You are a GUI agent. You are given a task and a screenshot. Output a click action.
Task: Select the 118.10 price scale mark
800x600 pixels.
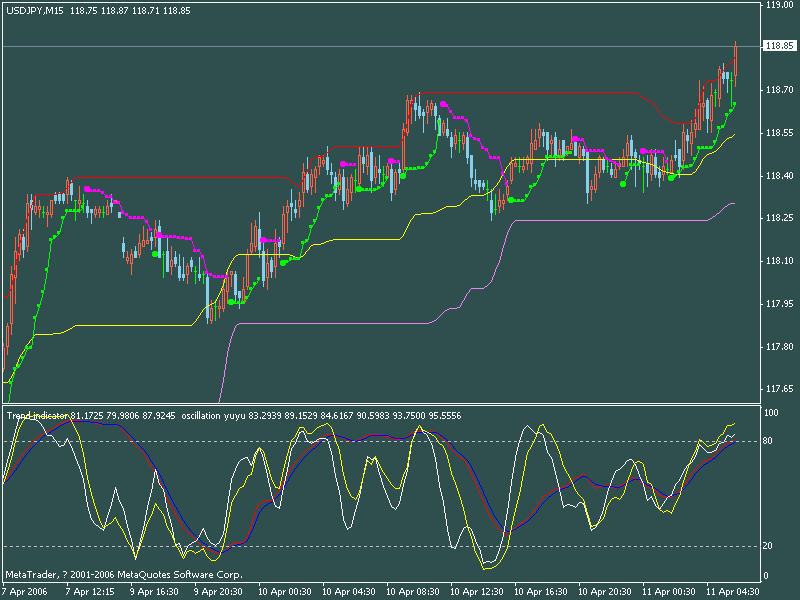(x=778, y=261)
